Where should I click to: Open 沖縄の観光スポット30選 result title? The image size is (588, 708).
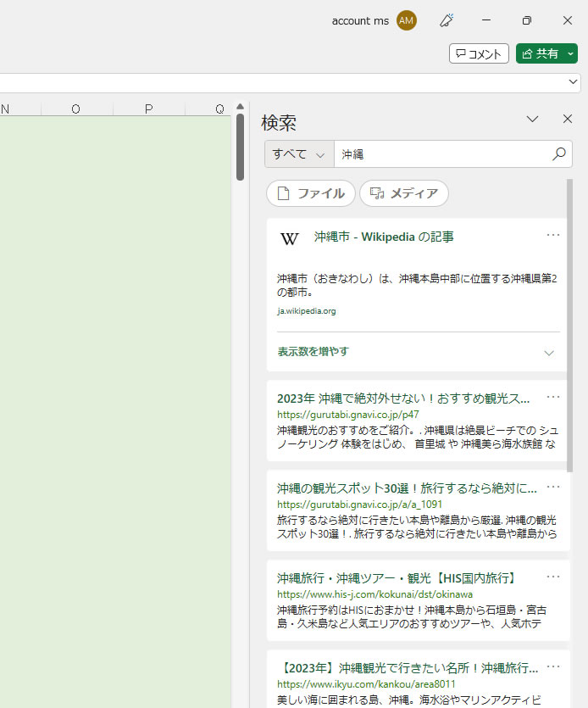tap(407, 488)
